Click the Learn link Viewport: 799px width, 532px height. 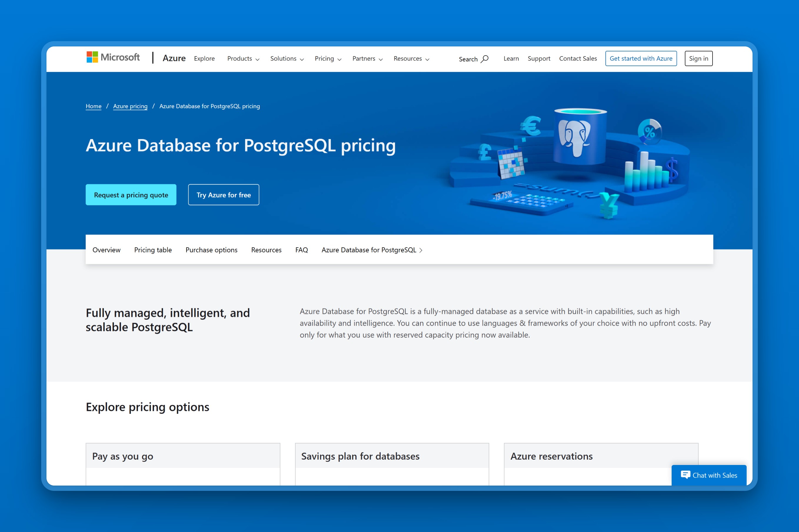point(511,58)
